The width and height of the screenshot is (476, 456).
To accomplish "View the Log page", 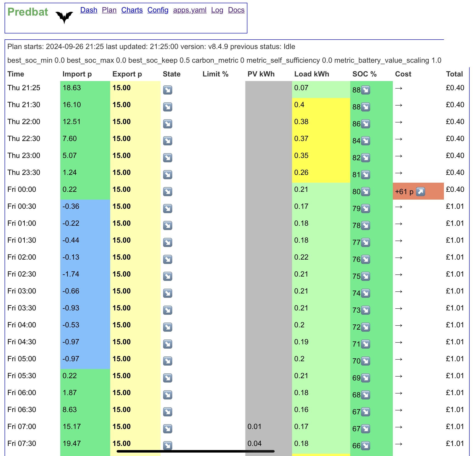I will pyautogui.click(x=217, y=10).
